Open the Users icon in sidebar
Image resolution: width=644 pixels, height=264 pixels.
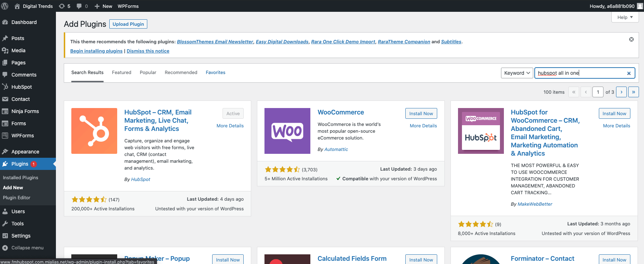pyautogui.click(x=5, y=211)
